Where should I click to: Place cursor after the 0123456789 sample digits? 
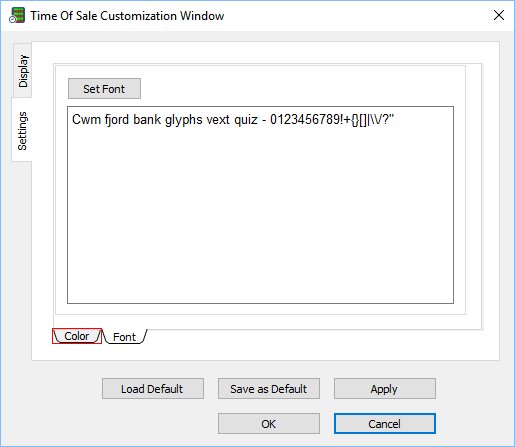coord(339,120)
